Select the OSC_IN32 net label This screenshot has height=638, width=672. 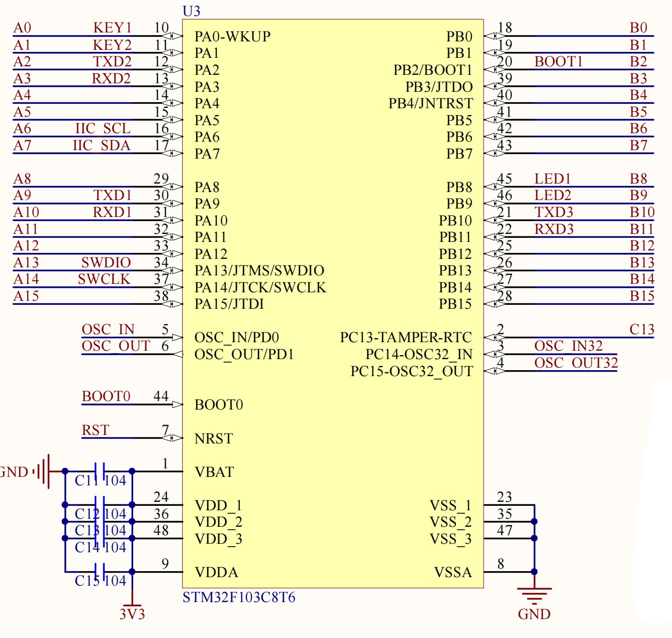[568, 346]
